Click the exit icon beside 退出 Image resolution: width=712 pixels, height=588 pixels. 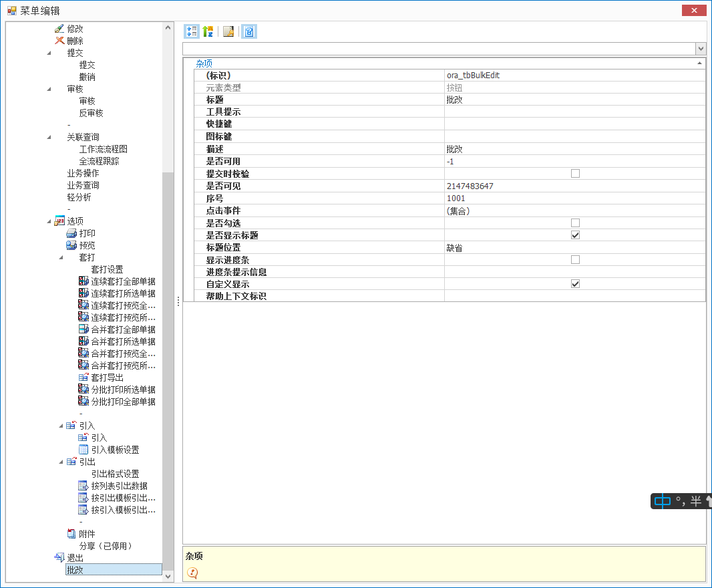pos(59,558)
